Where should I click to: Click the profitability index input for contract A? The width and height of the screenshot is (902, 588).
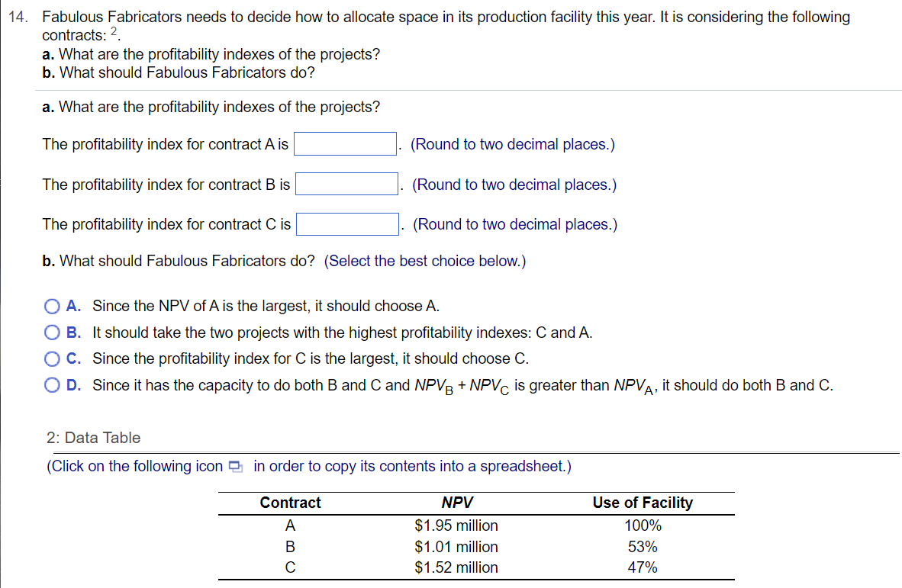pos(344,143)
